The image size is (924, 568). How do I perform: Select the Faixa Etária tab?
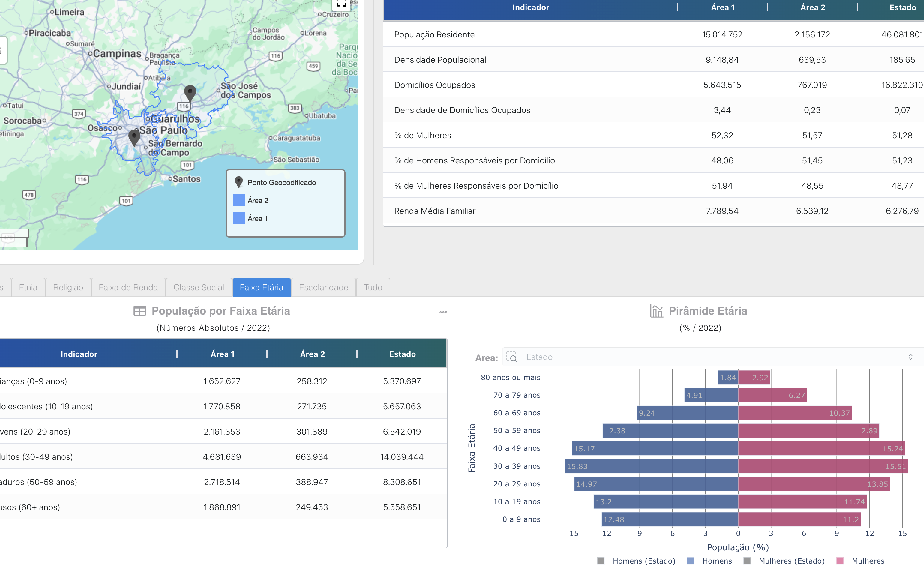[x=262, y=287]
